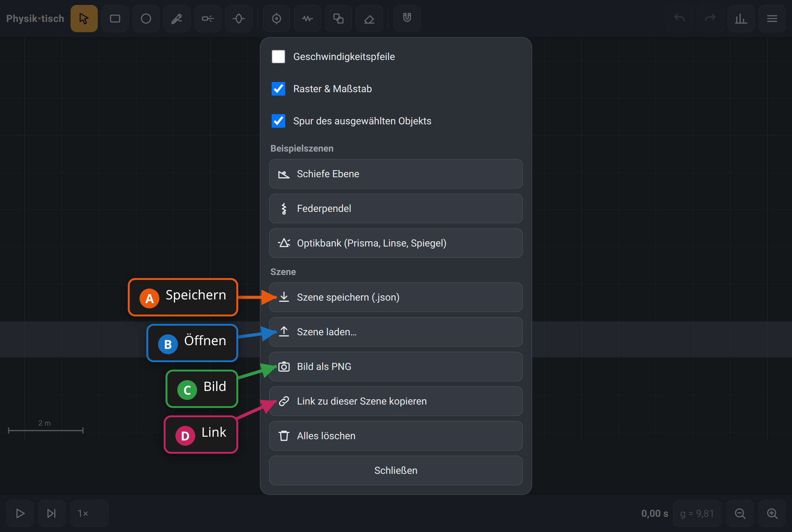Zoom out of the canvas
Image resolution: width=792 pixels, height=532 pixels.
[x=740, y=513]
